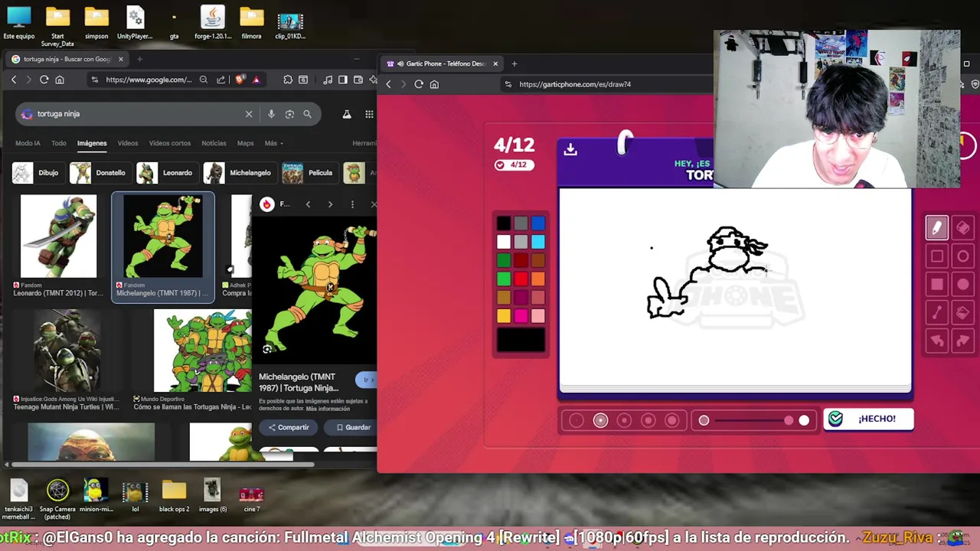This screenshot has height=551, width=980.
Task: Open the Videos cortos tab
Action: pos(170,143)
